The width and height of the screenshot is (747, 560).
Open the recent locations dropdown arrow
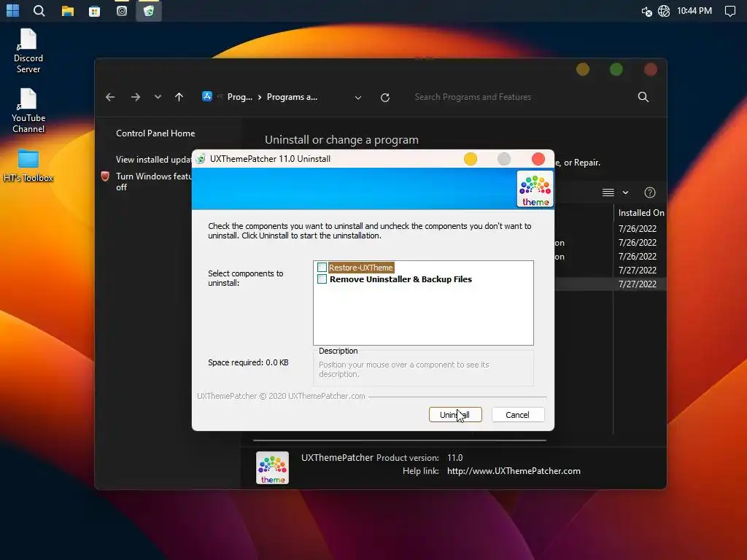[x=158, y=97]
